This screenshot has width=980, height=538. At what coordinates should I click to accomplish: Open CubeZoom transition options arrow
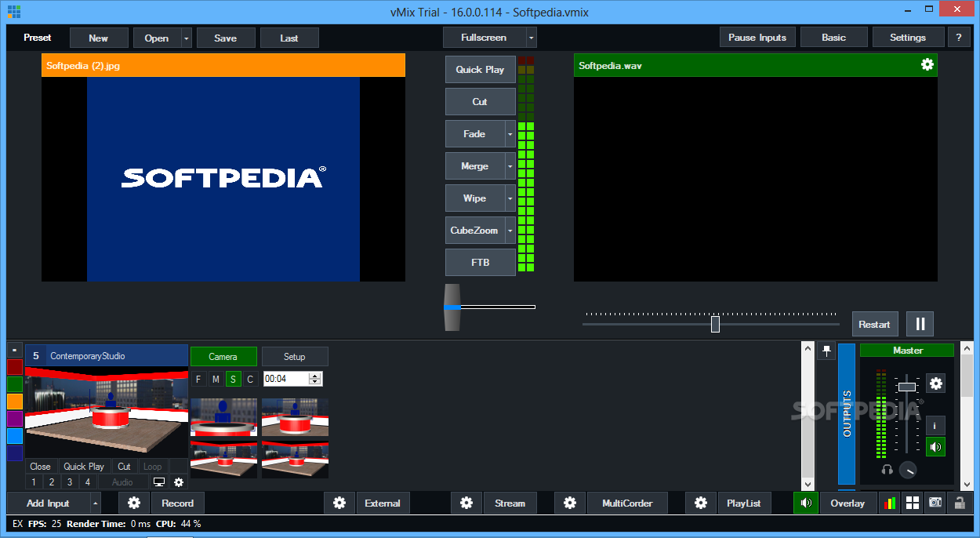[510, 231]
